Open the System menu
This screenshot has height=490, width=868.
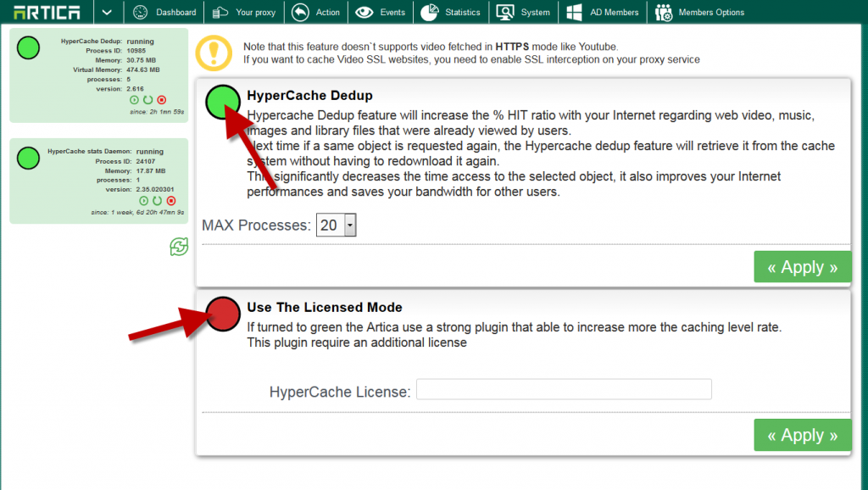point(524,12)
